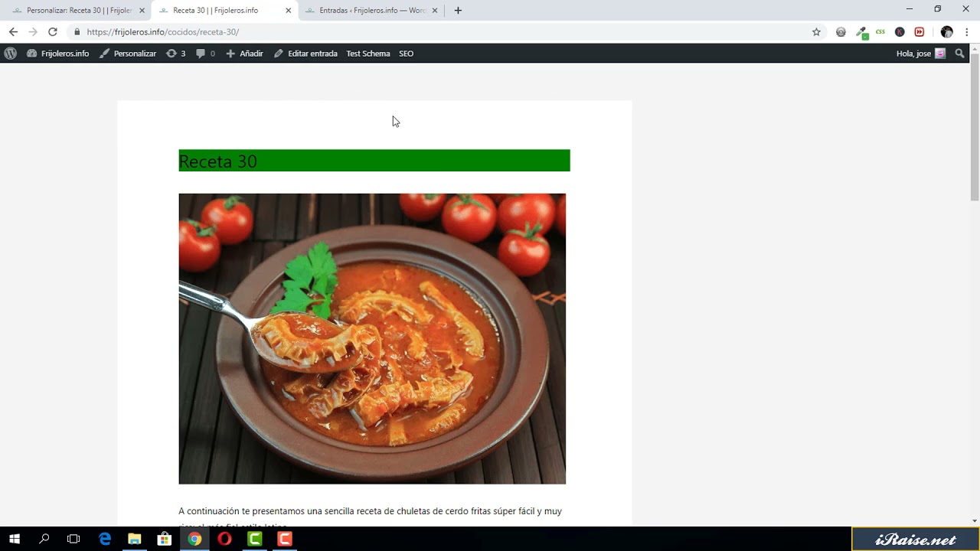The width and height of the screenshot is (980, 551).
Task: Click the page vertical scrollbar thumb
Action: 975,126
